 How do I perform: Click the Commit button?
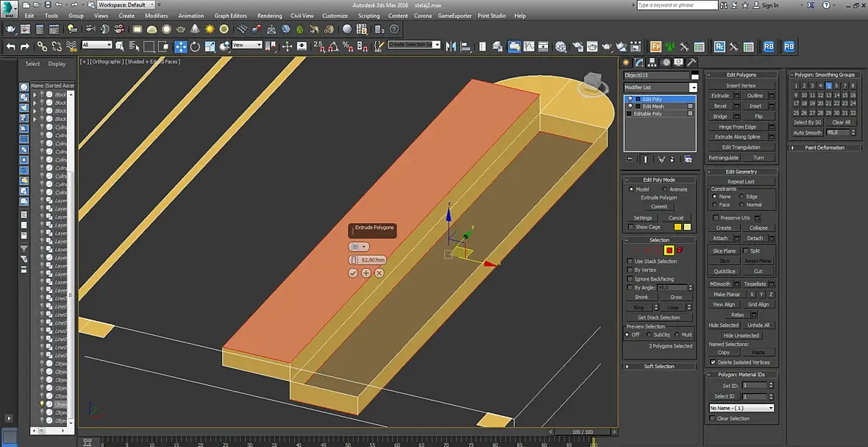click(x=659, y=206)
